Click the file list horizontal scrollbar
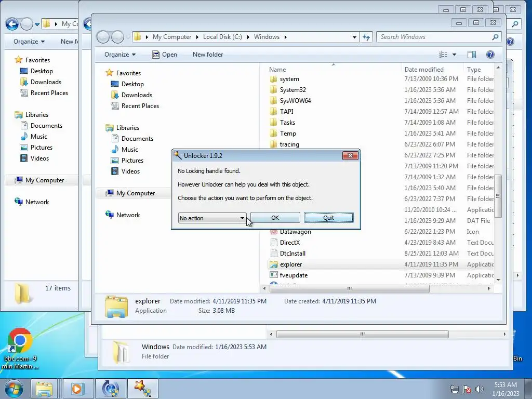The width and height of the screenshot is (532, 399). 350,288
